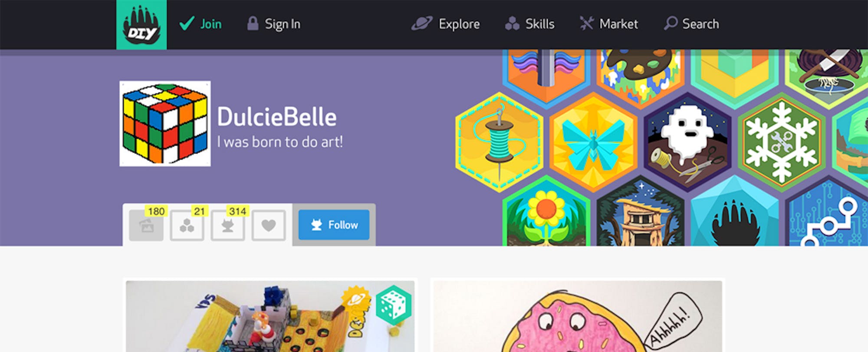Select the treehouse night badge
868x352 pixels.
coord(641,211)
